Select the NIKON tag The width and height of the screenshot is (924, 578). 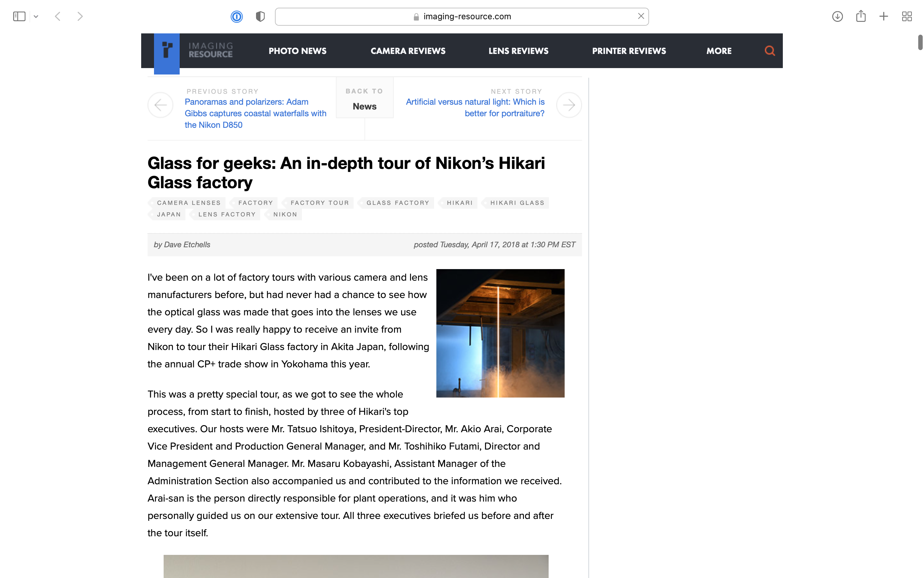284,215
